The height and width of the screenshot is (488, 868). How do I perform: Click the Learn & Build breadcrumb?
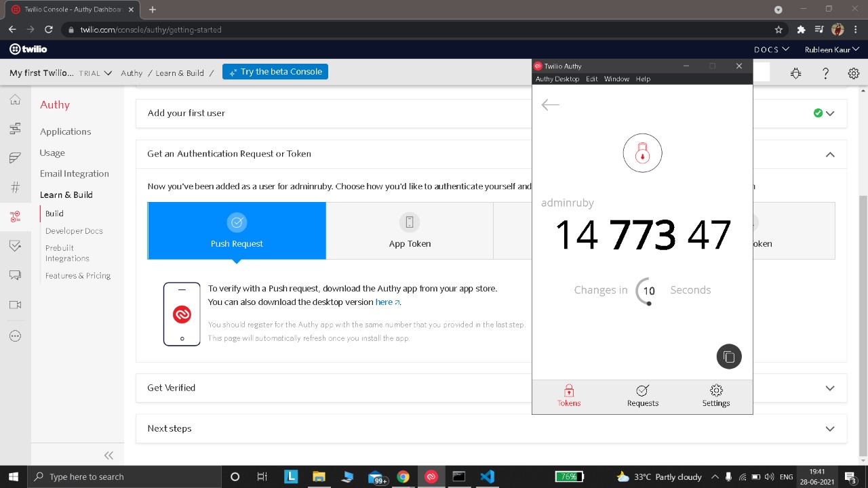[180, 73]
